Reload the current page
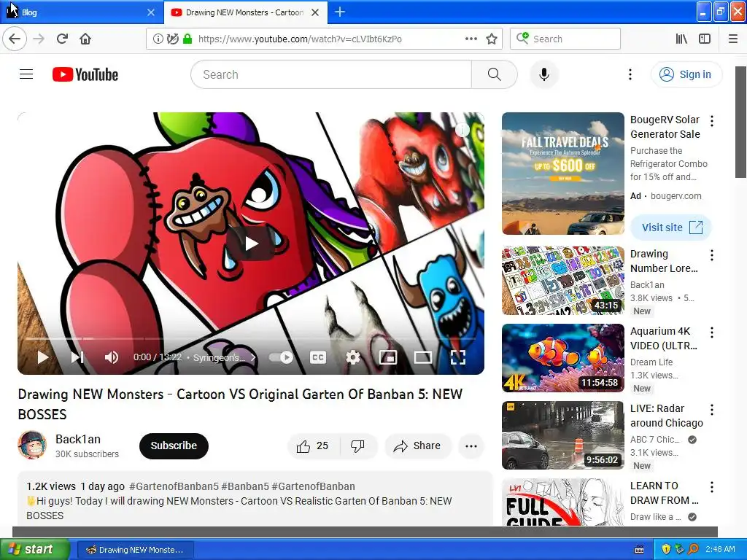The image size is (747, 560). point(63,39)
